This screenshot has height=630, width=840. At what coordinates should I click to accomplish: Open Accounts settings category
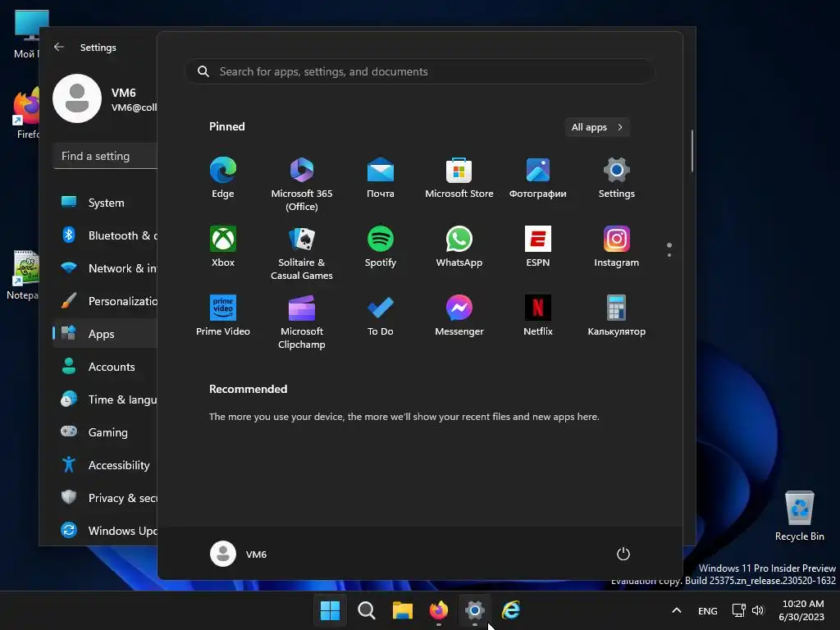[x=105, y=367]
